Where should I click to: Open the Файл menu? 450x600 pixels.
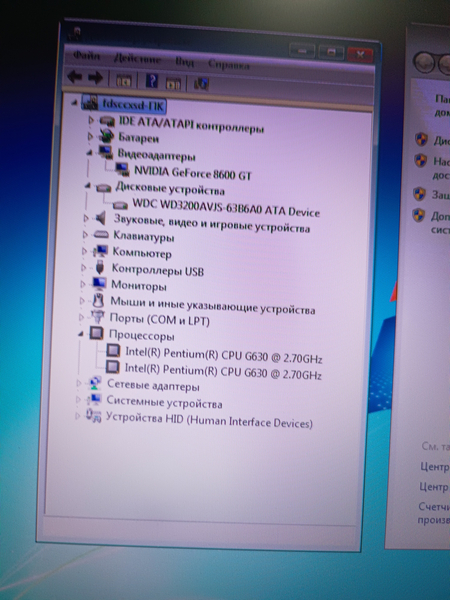tap(87, 56)
